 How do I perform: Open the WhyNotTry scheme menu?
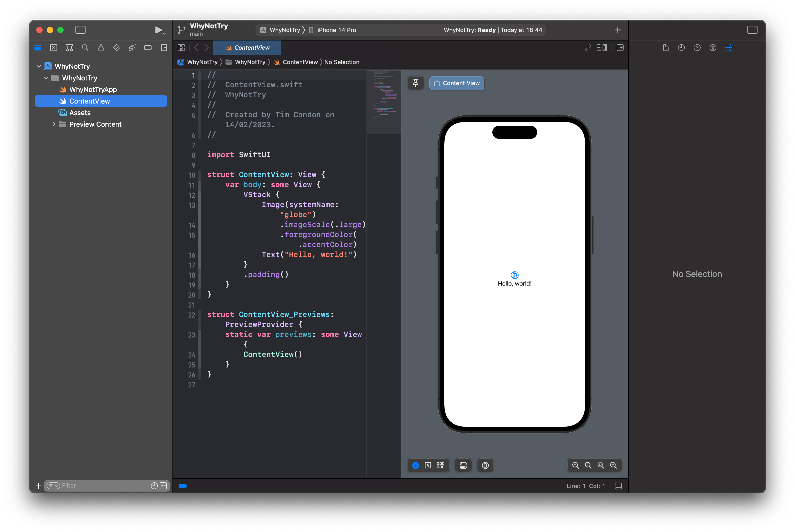(x=279, y=30)
